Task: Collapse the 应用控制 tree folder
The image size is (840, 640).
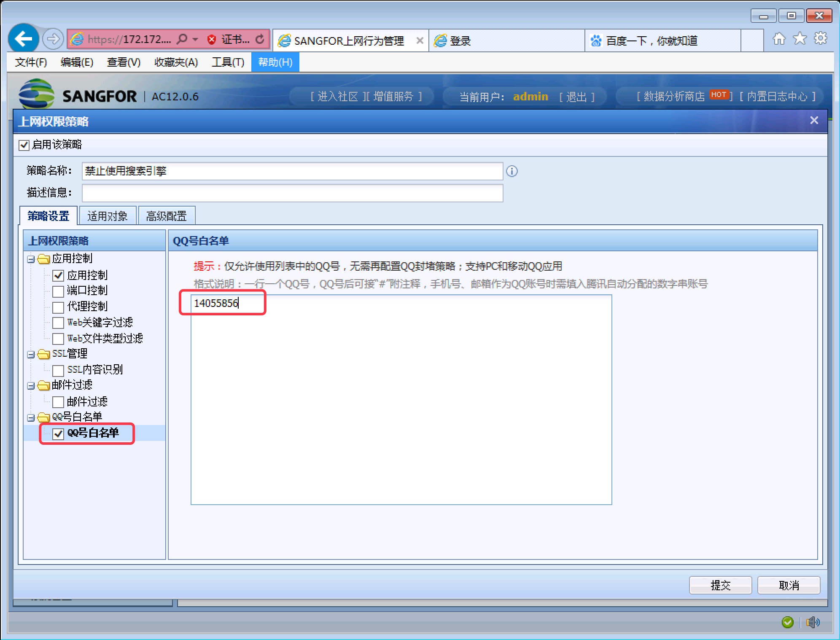Action: [x=31, y=259]
